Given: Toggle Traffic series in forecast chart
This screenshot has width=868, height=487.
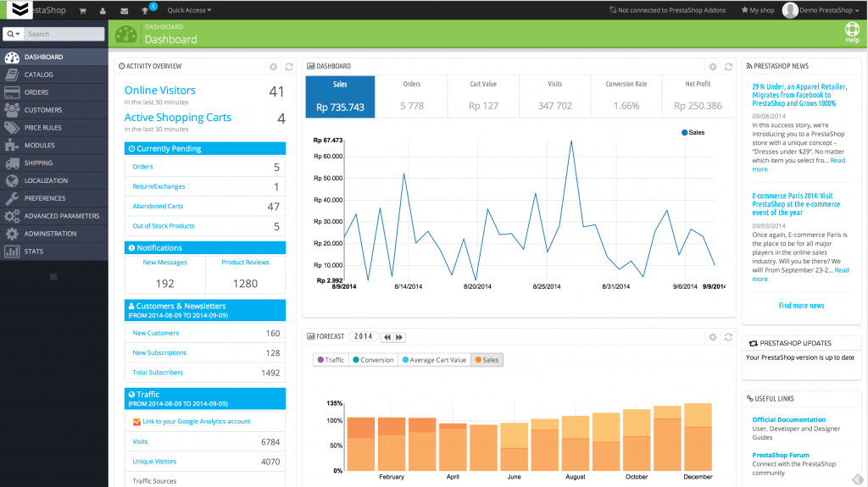Looking at the screenshot, I should click(x=331, y=360).
